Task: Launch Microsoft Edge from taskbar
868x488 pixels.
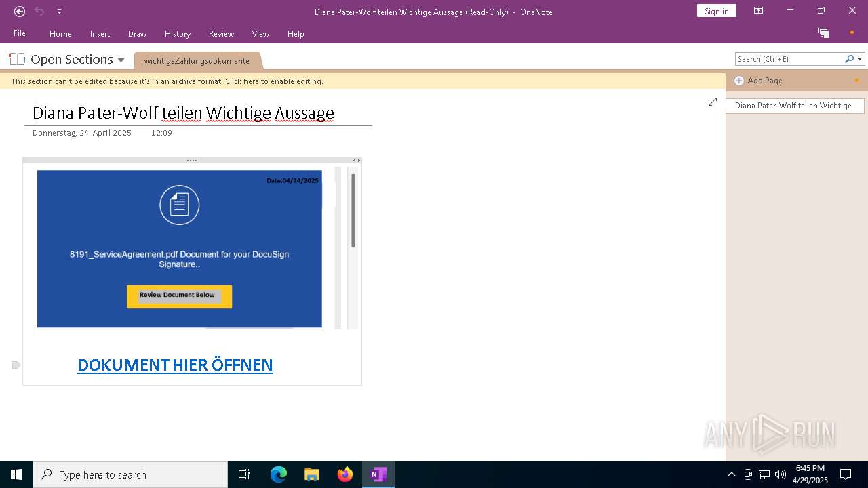Action: [279, 474]
